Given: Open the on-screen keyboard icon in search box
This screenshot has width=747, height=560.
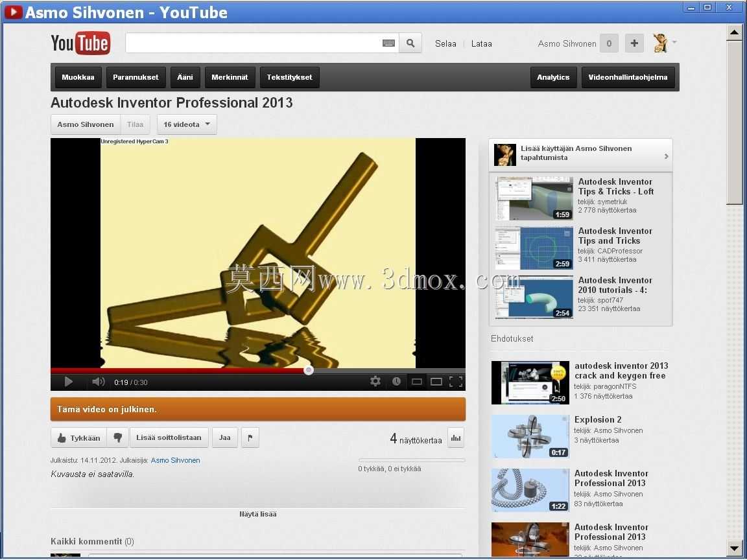Looking at the screenshot, I should tap(388, 43).
